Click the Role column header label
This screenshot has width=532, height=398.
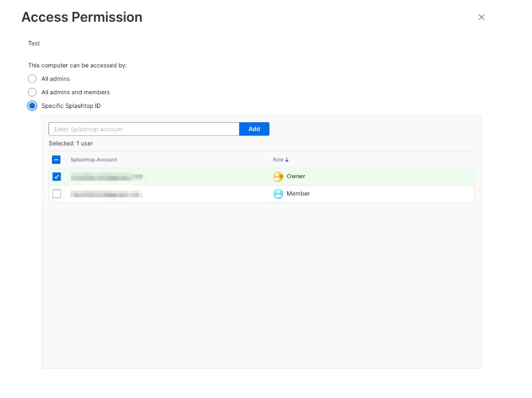coord(278,160)
